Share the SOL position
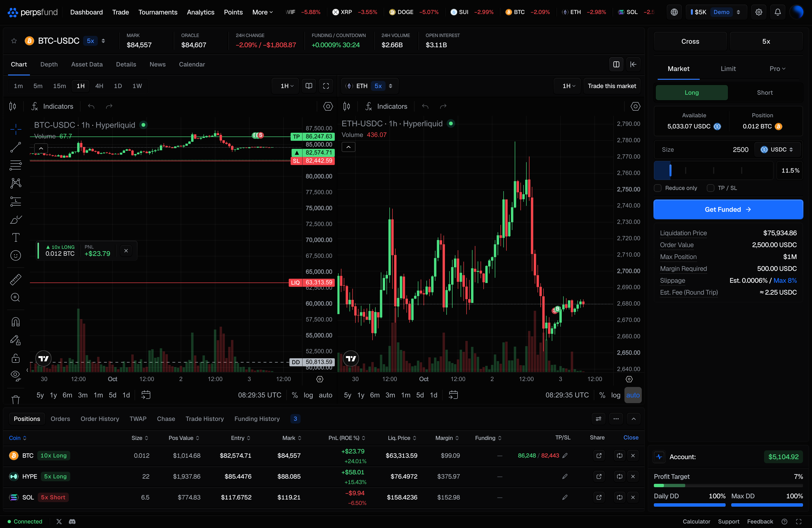Screen dimensions: 812x528 point(599,497)
